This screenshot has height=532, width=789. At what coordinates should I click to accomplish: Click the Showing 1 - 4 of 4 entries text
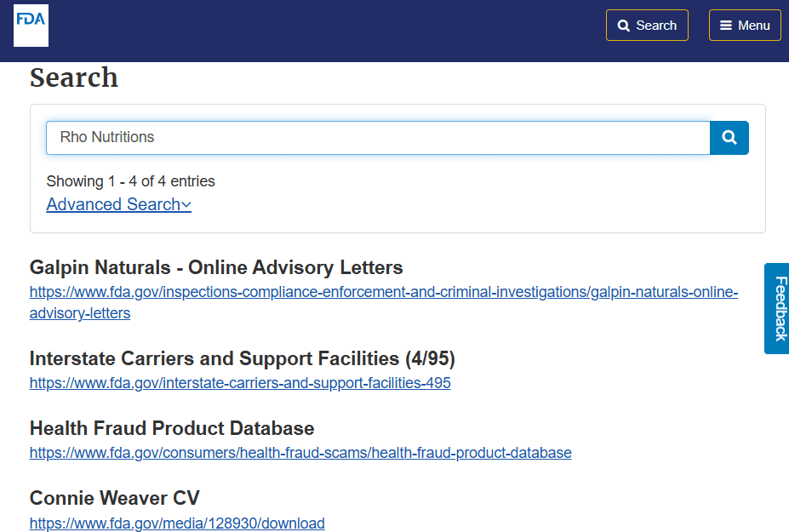(x=131, y=181)
